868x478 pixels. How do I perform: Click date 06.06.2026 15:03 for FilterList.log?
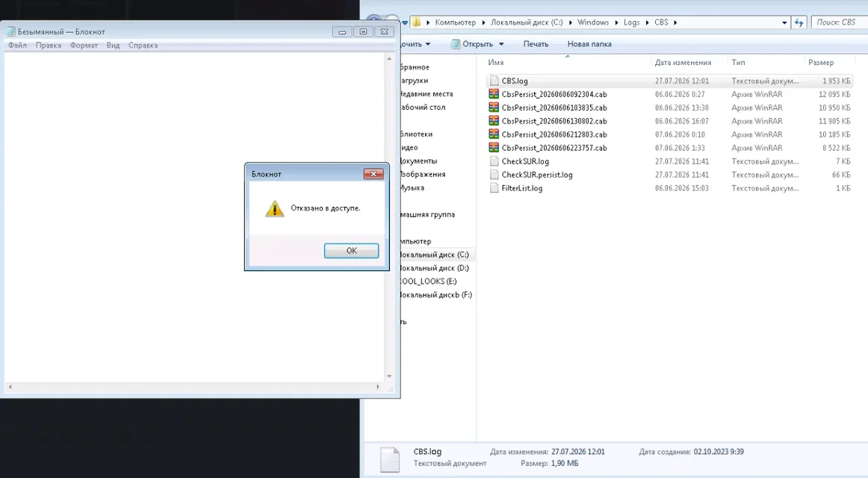[681, 188]
